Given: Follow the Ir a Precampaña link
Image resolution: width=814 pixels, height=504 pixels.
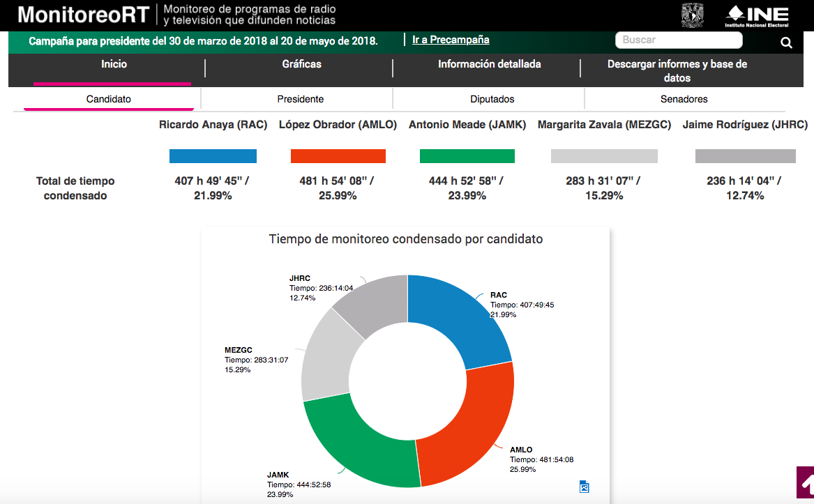Looking at the screenshot, I should coord(451,40).
